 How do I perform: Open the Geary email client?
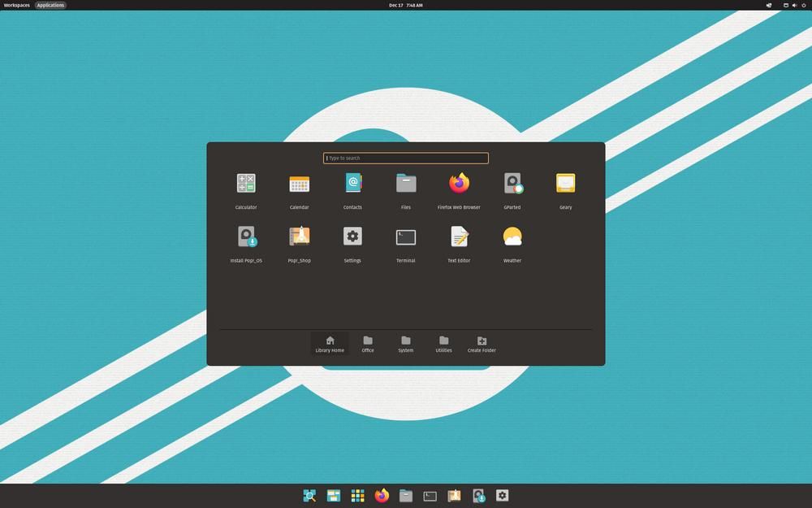click(565, 187)
